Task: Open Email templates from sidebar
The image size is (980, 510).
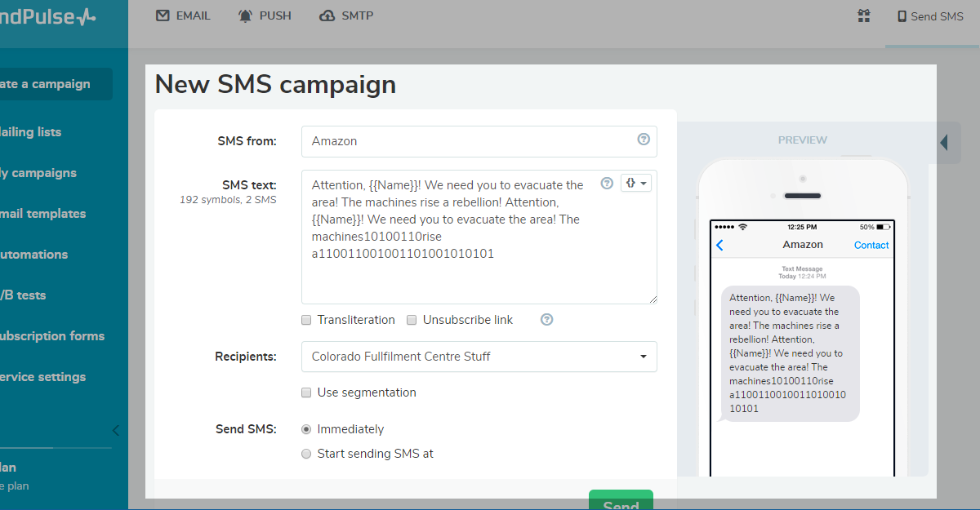Action: pyautogui.click(x=45, y=213)
